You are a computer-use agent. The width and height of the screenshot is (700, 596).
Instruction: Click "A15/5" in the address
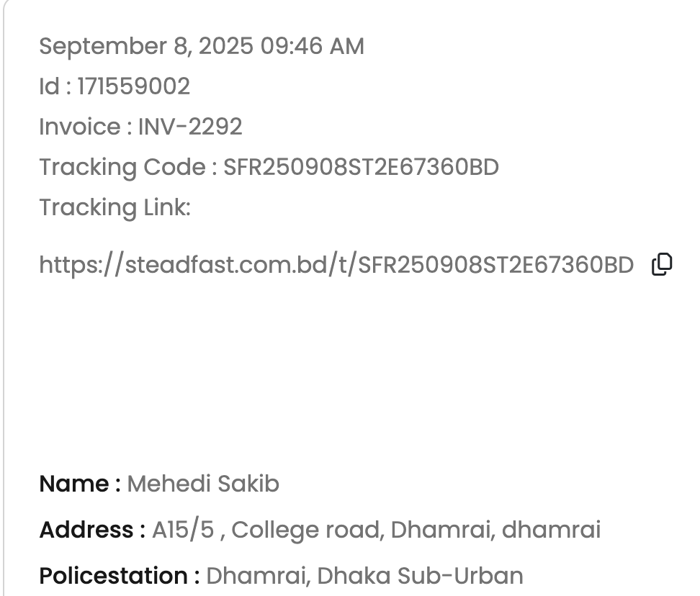[183, 530]
